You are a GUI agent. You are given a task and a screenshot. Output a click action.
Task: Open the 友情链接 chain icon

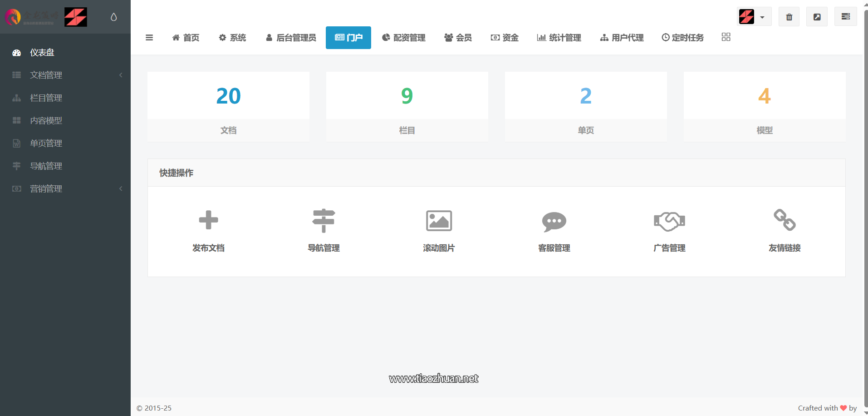[785, 221]
